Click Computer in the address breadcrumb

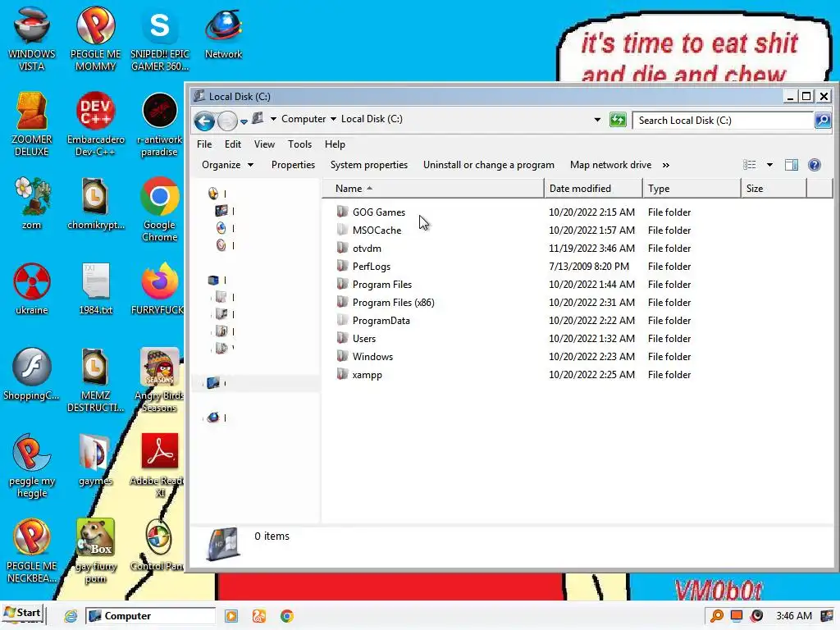point(304,119)
